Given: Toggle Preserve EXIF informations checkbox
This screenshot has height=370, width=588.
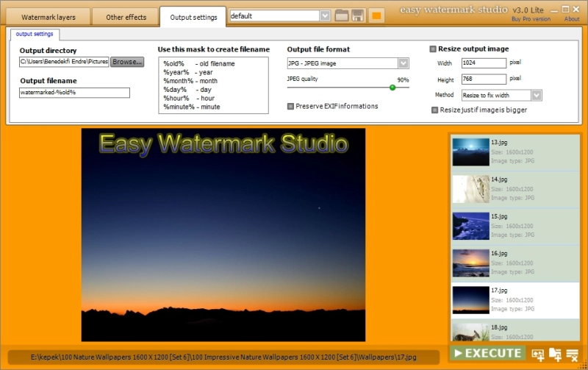Looking at the screenshot, I should 290,106.
